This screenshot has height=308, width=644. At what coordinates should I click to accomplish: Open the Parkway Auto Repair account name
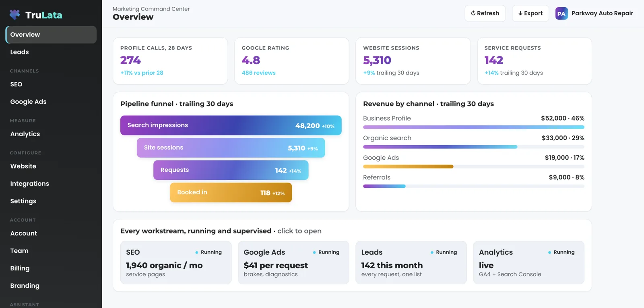[x=602, y=13]
